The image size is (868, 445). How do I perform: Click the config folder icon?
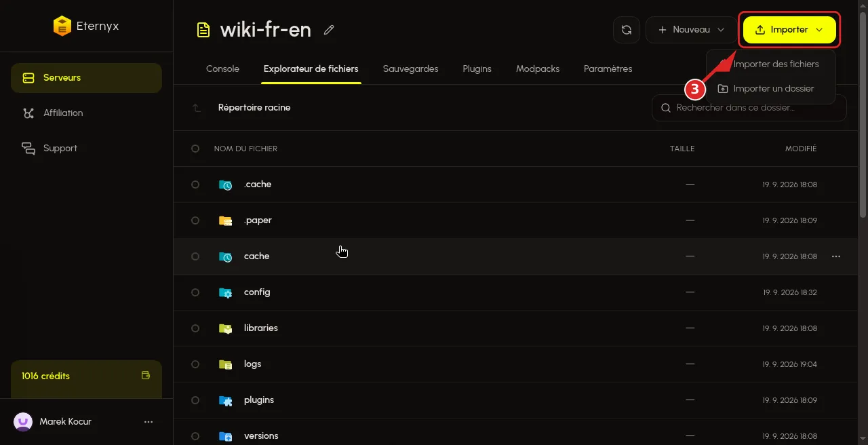click(x=226, y=292)
